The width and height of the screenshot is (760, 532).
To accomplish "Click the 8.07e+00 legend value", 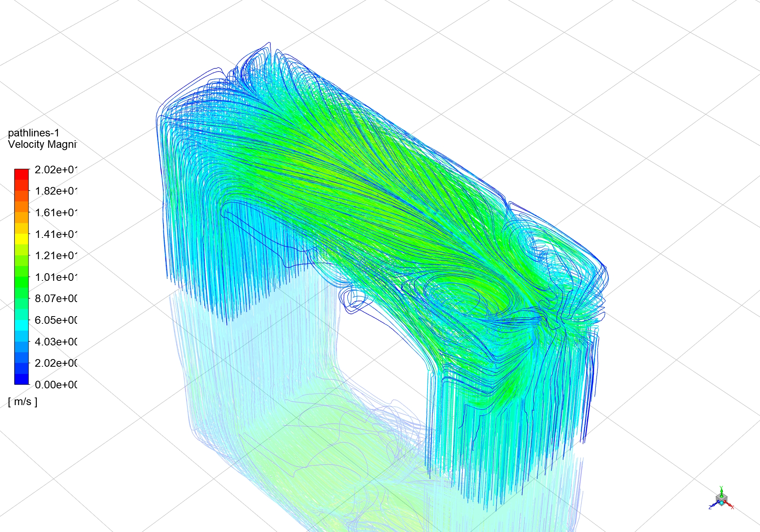I will (55, 298).
